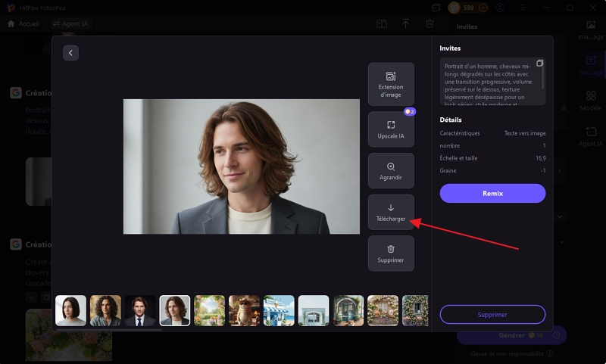Select thumbnail of white arched doorway
This screenshot has width=606, height=364.
314,310
